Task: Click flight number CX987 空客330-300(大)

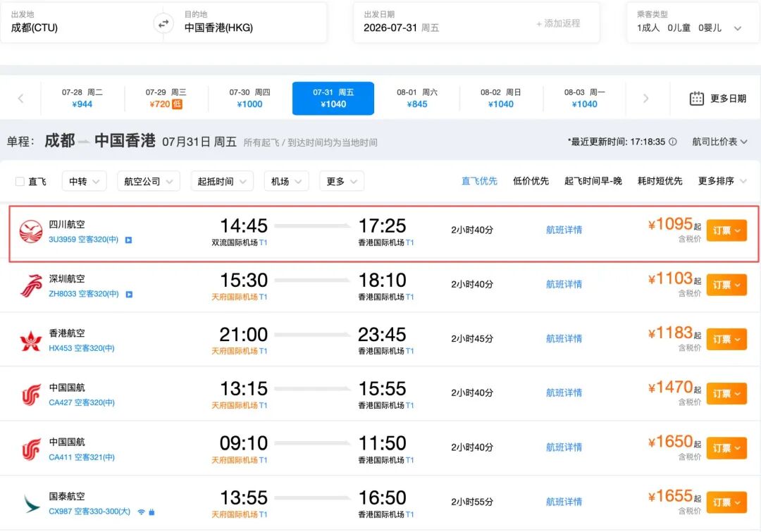Action: coord(89,512)
